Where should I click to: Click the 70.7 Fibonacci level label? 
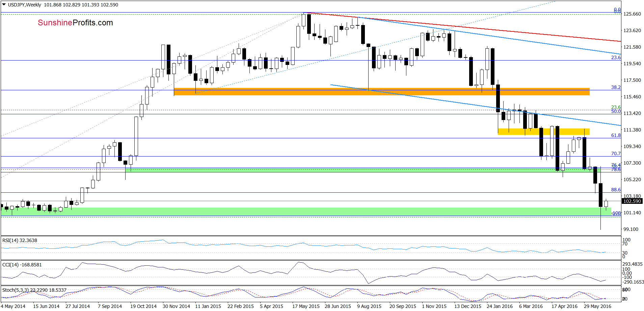tap(616, 153)
